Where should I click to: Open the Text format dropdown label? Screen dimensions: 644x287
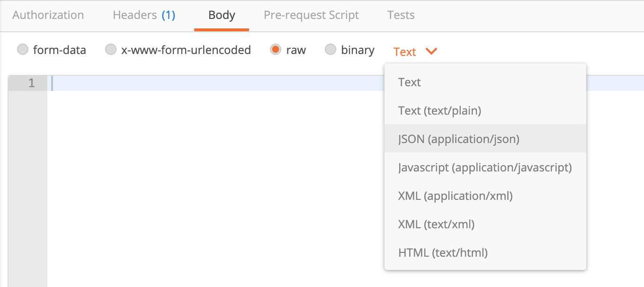coord(404,52)
